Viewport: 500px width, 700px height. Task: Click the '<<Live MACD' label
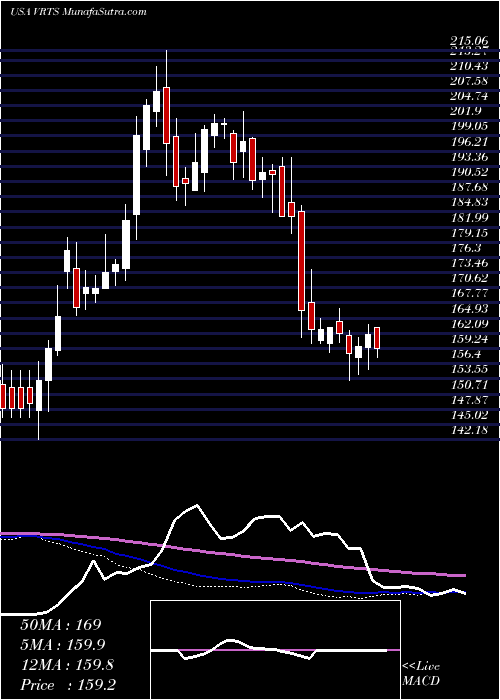click(421, 674)
